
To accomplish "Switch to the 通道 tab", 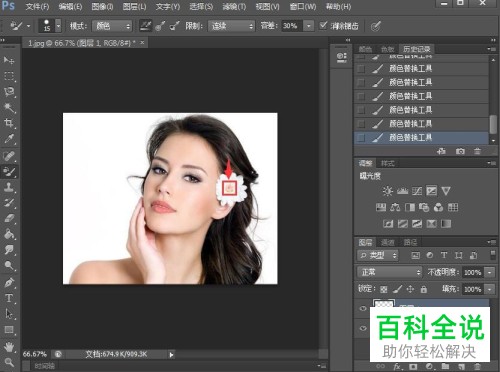I will coord(387,242).
